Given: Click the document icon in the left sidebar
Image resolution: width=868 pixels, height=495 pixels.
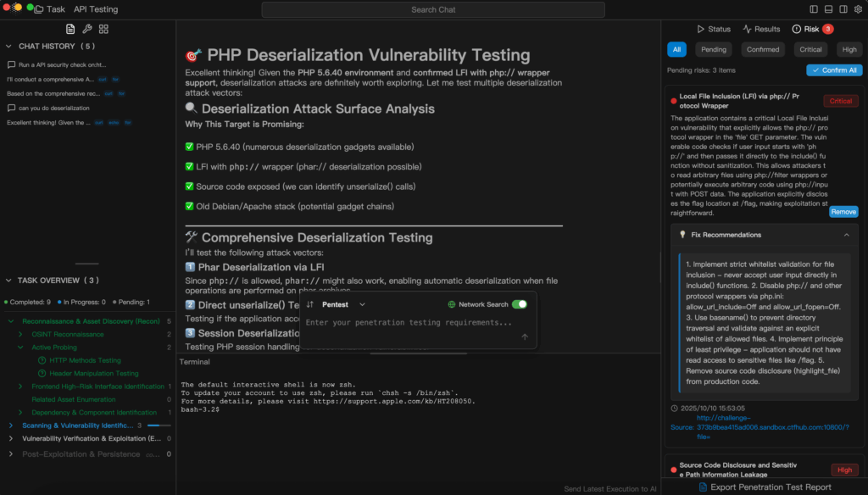Looking at the screenshot, I should pos(70,29).
